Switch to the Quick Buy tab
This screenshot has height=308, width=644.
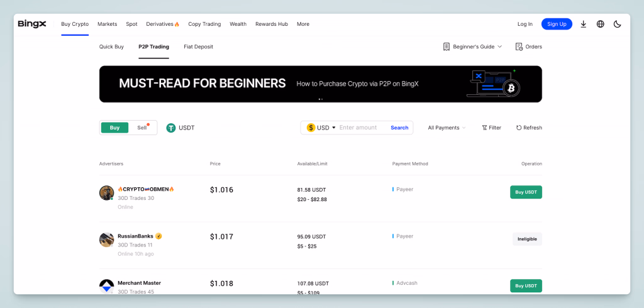click(111, 47)
